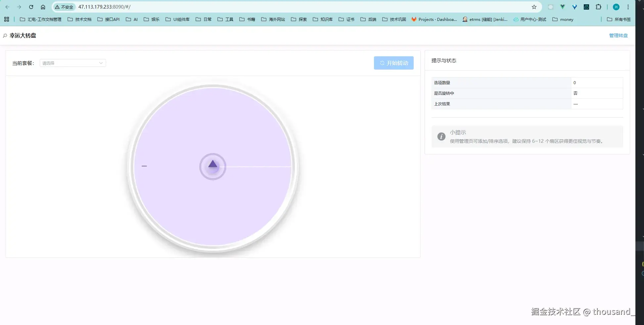Image resolution: width=644 pixels, height=325 pixels.
Task: Bookmark this page with the star icon
Action: (534, 7)
